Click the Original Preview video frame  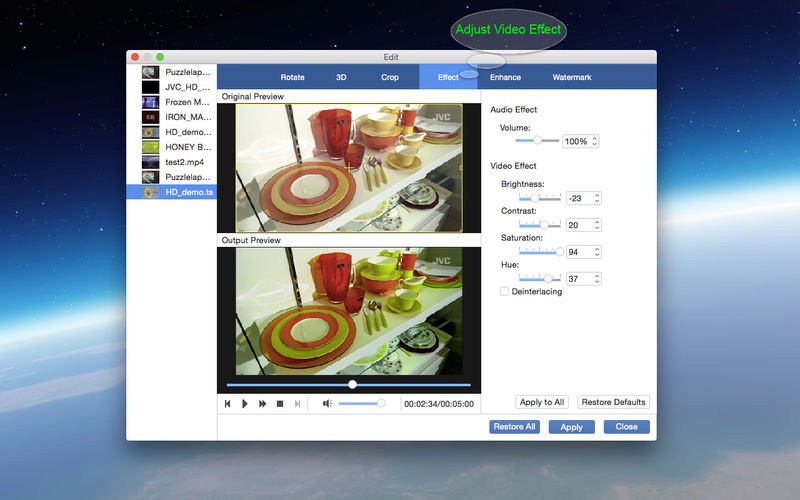(x=349, y=168)
